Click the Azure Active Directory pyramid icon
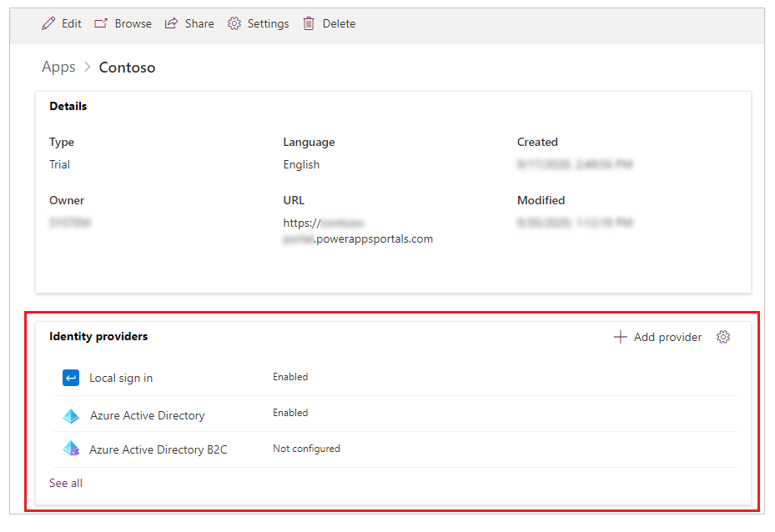775x532 pixels. click(71, 416)
